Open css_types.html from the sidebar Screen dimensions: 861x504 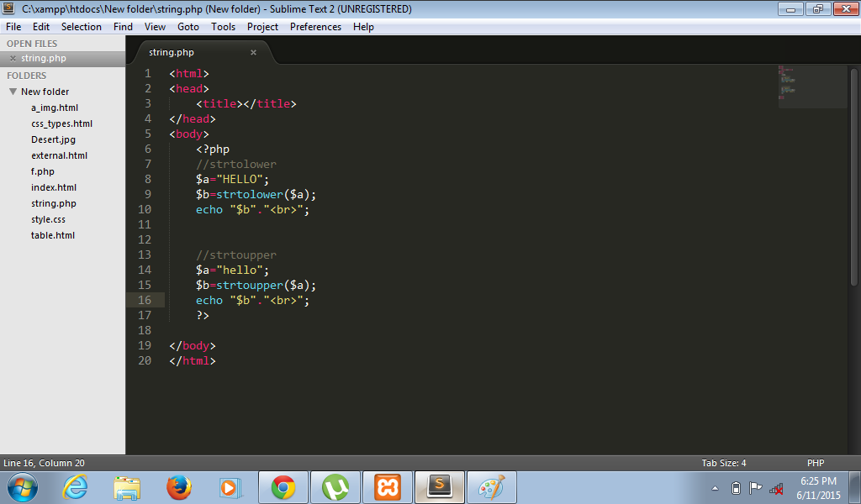[x=61, y=124]
